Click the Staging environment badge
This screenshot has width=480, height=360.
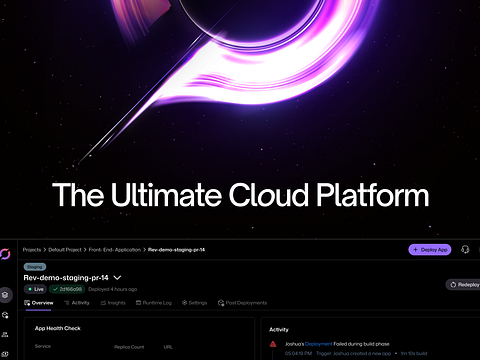pos(35,267)
